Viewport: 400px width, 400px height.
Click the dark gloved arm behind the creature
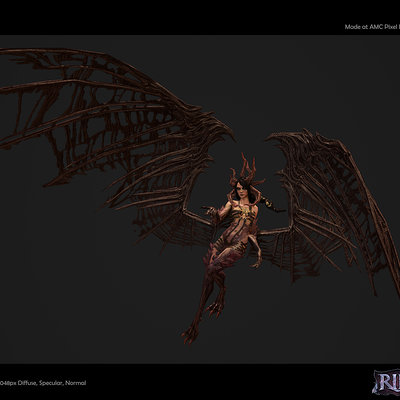[271, 204]
